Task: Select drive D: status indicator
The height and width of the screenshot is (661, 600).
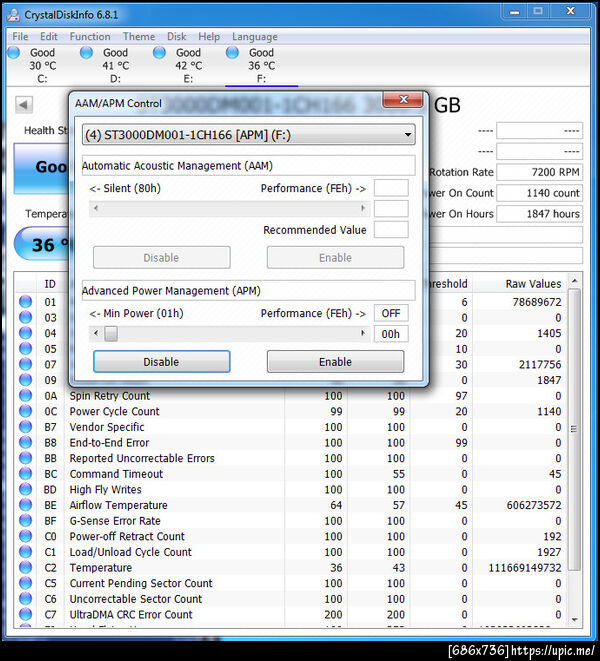Action: click(x=86, y=53)
